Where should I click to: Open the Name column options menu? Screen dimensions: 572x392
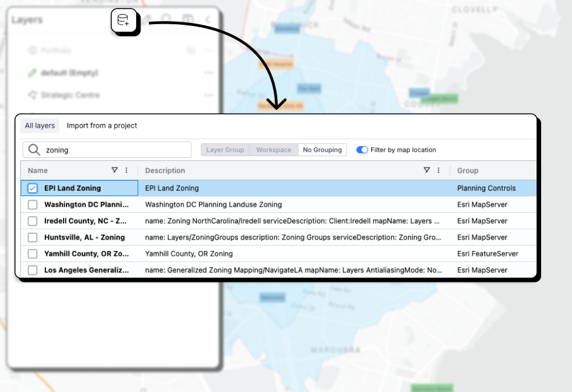pyautogui.click(x=127, y=171)
